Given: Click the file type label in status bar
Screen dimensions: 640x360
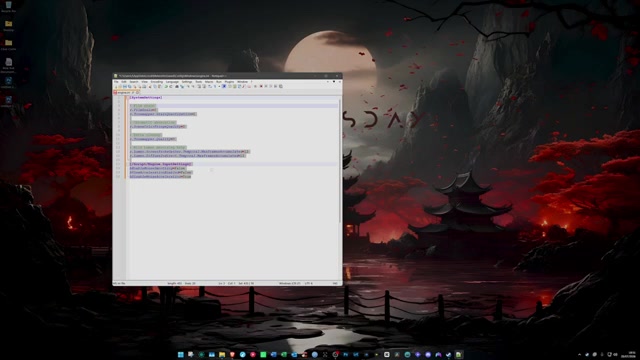Looking at the screenshot, I should point(119,283).
